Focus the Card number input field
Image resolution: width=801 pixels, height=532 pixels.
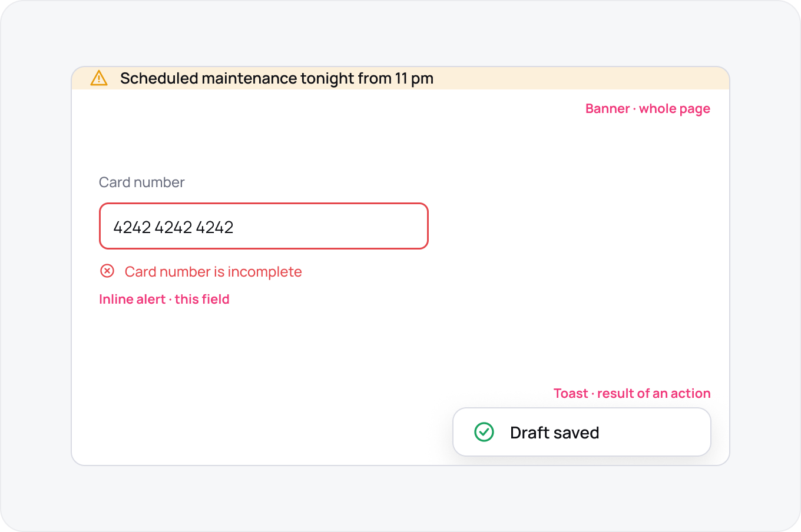[x=264, y=226]
